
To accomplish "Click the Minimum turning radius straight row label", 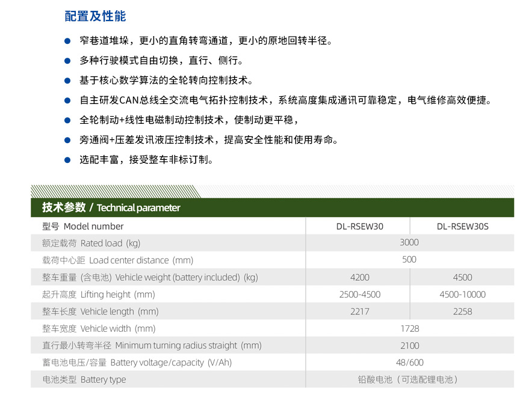I will click(x=152, y=346).
